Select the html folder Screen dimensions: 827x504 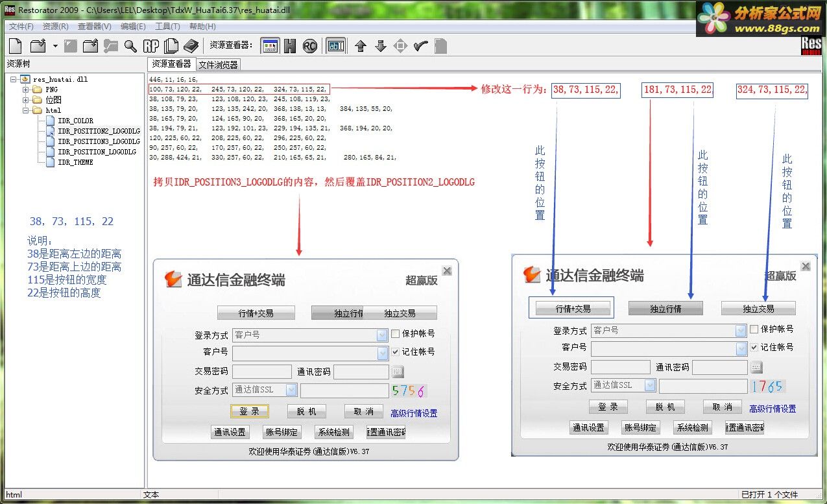tap(53, 110)
